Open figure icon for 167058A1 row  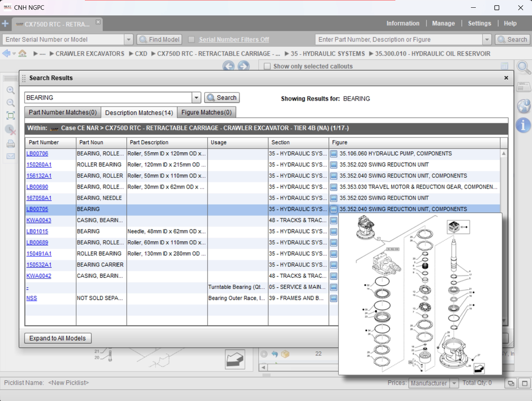coord(334,198)
